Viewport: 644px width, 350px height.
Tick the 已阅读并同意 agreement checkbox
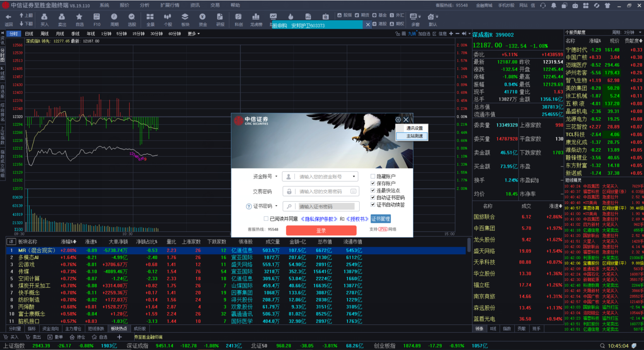coord(266,219)
